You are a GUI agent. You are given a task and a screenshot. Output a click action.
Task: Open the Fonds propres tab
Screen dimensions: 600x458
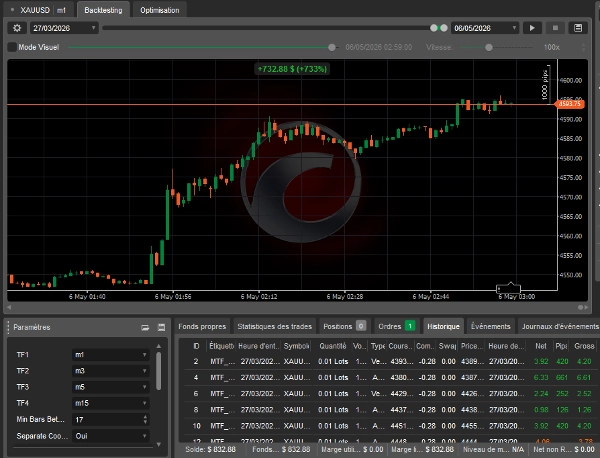coord(202,326)
